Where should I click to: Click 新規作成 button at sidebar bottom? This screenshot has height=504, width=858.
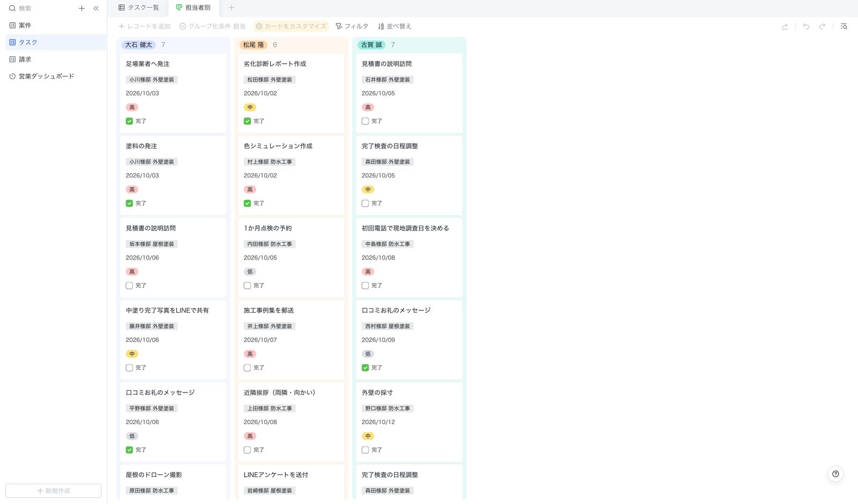[x=54, y=491]
